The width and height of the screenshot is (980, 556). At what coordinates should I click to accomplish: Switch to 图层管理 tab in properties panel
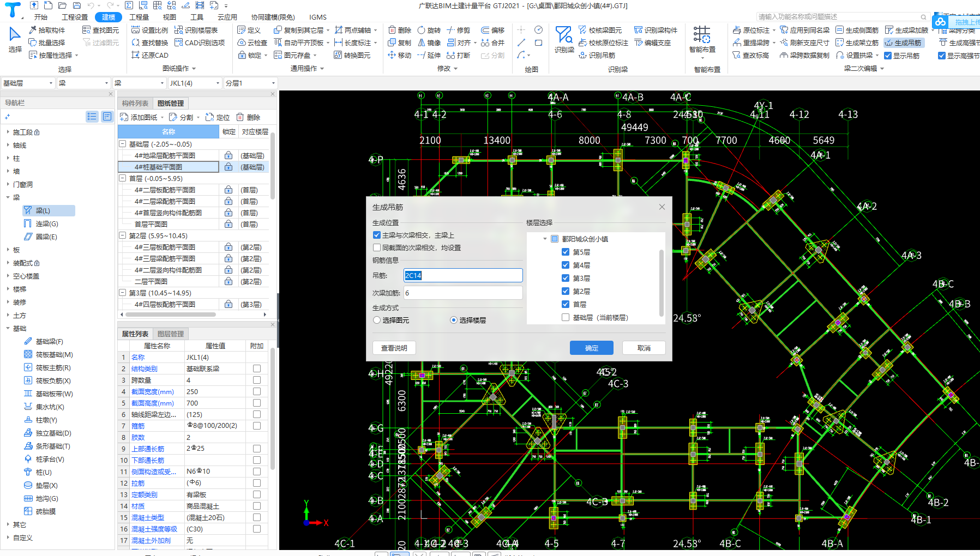click(x=171, y=334)
